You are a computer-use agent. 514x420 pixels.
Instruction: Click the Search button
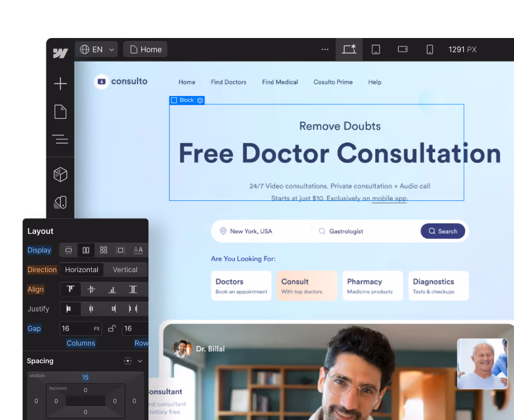(x=443, y=231)
